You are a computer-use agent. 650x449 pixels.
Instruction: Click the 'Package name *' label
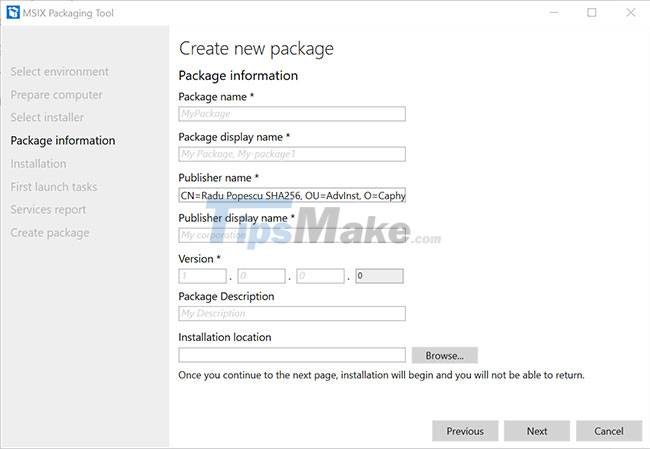tap(216, 97)
